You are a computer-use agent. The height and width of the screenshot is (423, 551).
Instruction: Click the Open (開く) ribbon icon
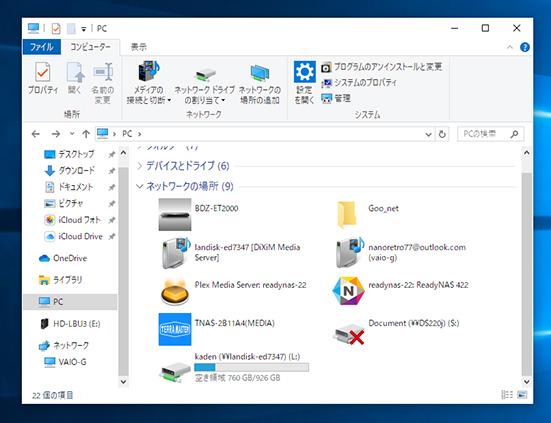[x=75, y=78]
